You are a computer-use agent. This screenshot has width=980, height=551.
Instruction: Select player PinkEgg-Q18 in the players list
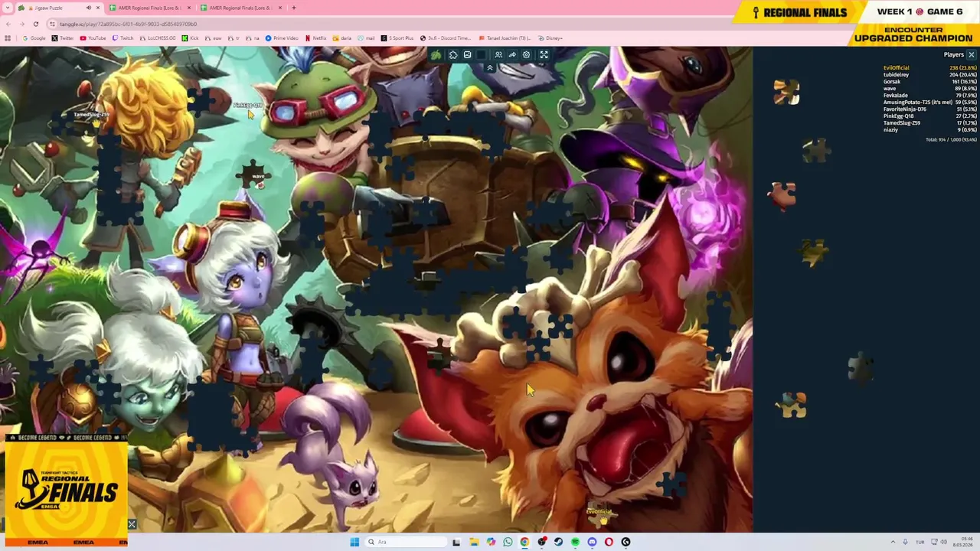coord(898,116)
